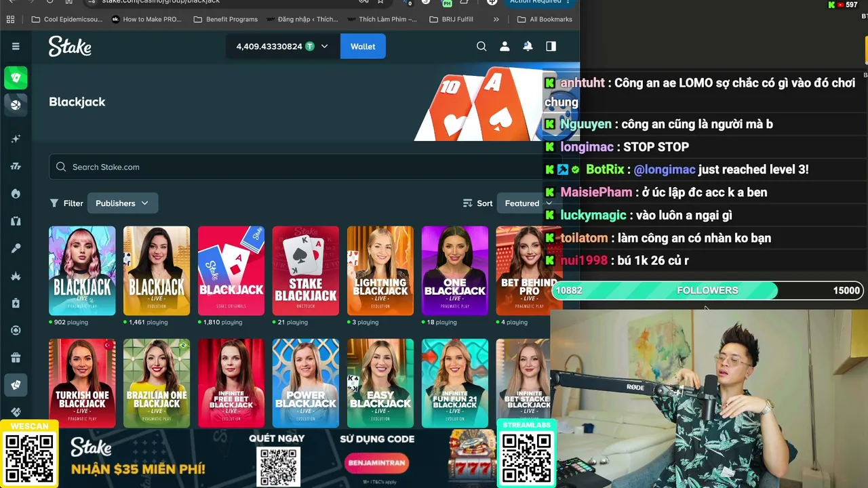Open the Đăng nhập bookmark
Image resolution: width=868 pixels, height=488 pixels.
[302, 19]
